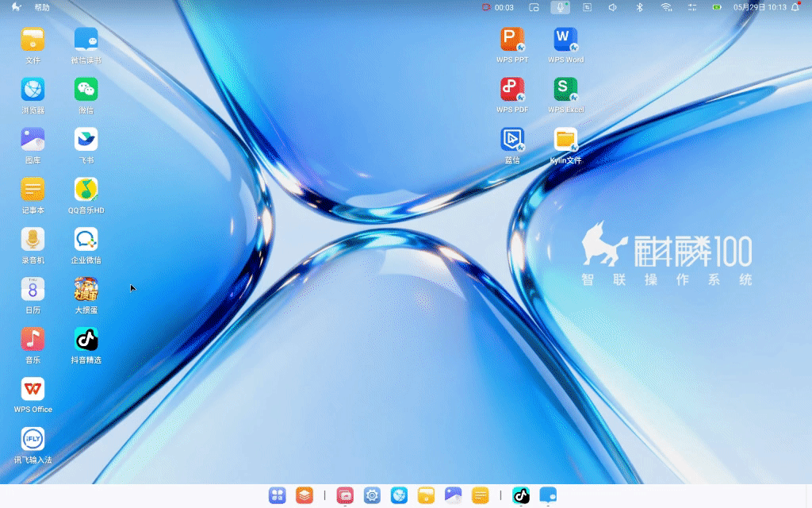
Task: Check the battery status icon
Action: (717, 7)
